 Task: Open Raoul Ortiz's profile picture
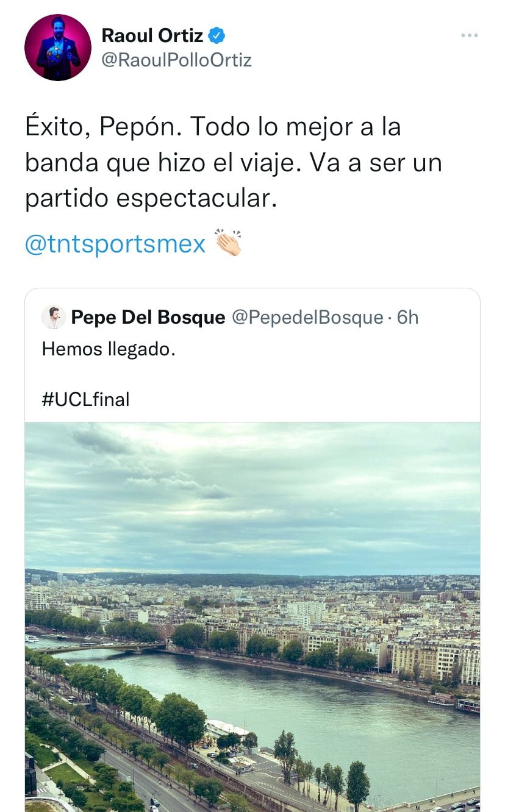[x=58, y=48]
